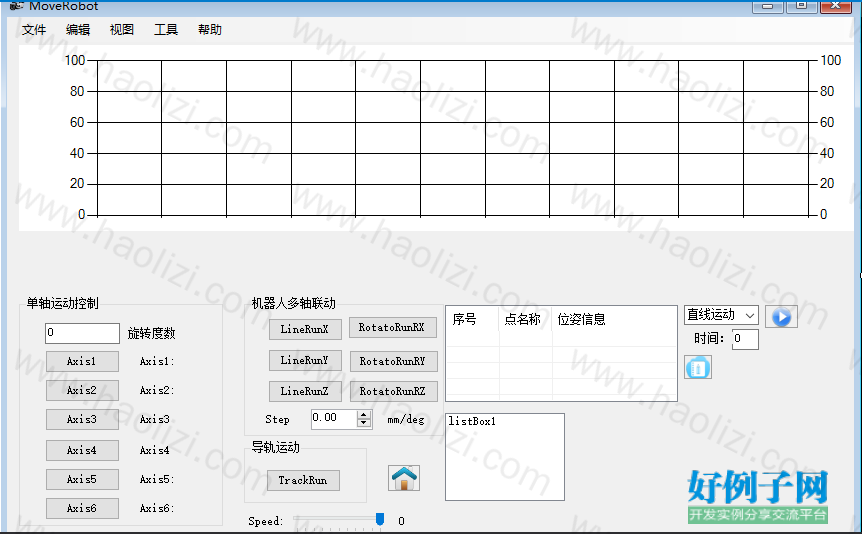Open the 文件 menu
Image resolution: width=862 pixels, height=534 pixels.
click(34, 30)
